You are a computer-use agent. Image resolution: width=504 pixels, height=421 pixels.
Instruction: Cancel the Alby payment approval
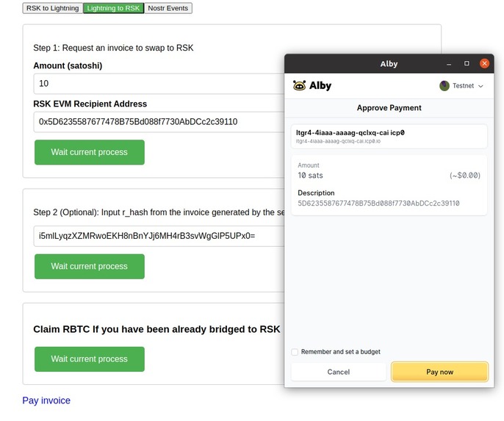tap(338, 372)
